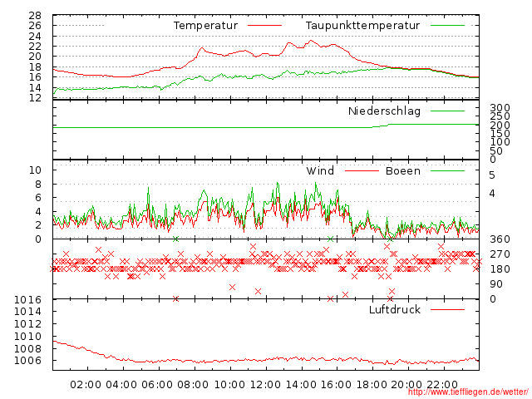Click the 20:00 time axis label

click(406, 385)
